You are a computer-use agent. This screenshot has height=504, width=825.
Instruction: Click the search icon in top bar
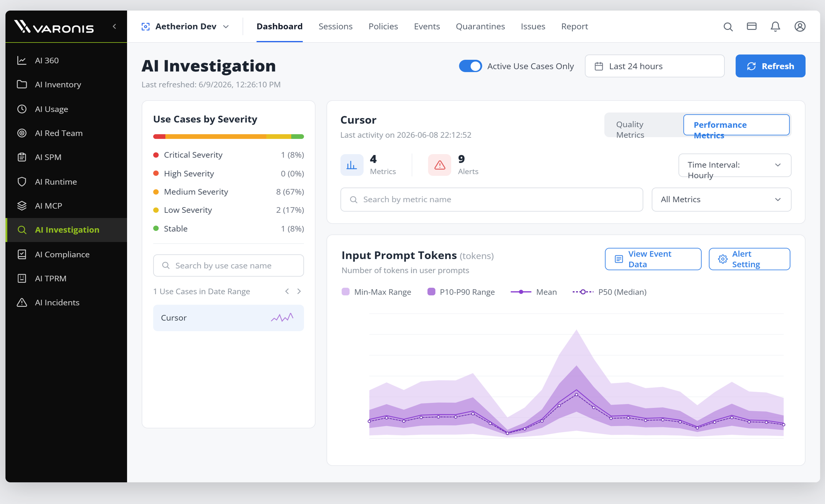pyautogui.click(x=728, y=26)
